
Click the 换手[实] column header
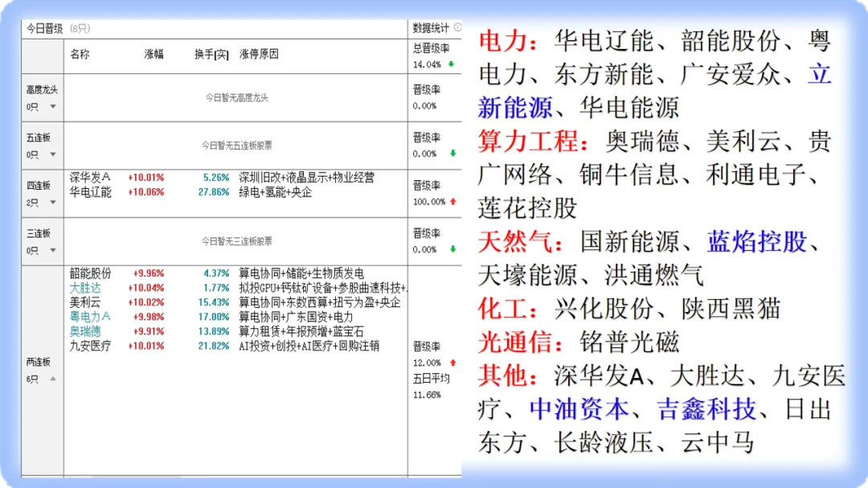tap(211, 55)
